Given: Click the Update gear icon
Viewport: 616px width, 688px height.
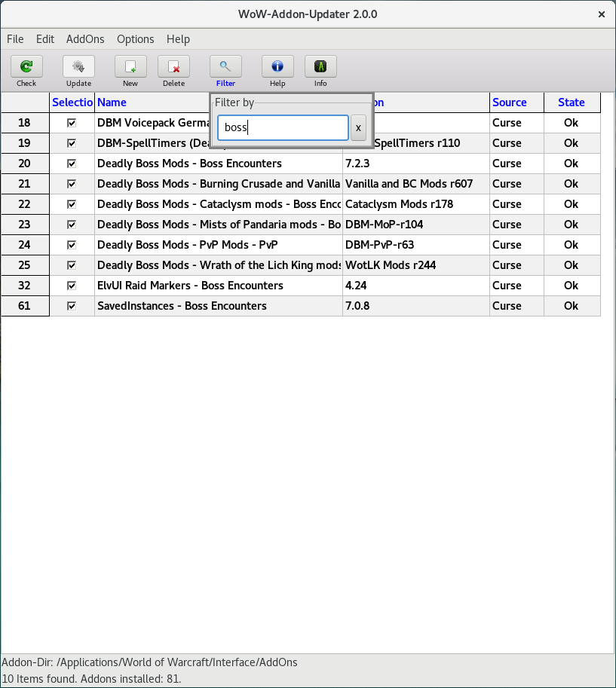Looking at the screenshot, I should [x=78, y=67].
